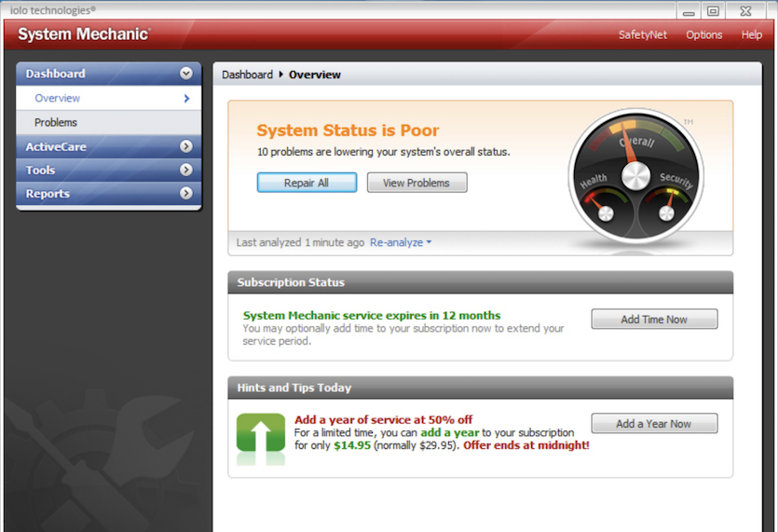The image size is (778, 532).
Task: Open the Options menu
Action: pyautogui.click(x=704, y=34)
